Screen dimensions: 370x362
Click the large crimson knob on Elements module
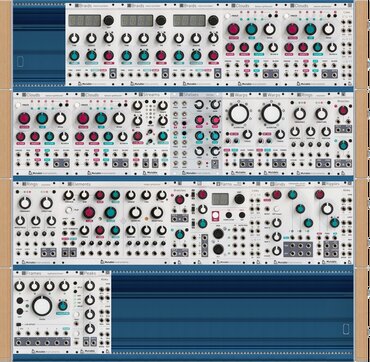click(x=89, y=212)
